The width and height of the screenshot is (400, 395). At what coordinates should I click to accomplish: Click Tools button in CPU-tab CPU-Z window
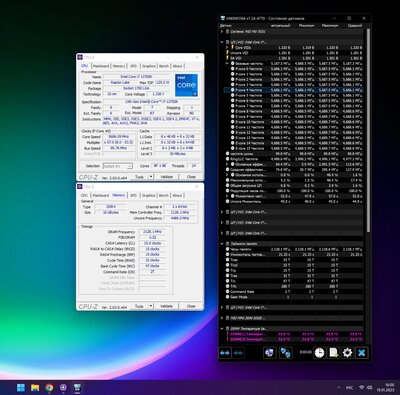pos(139,177)
